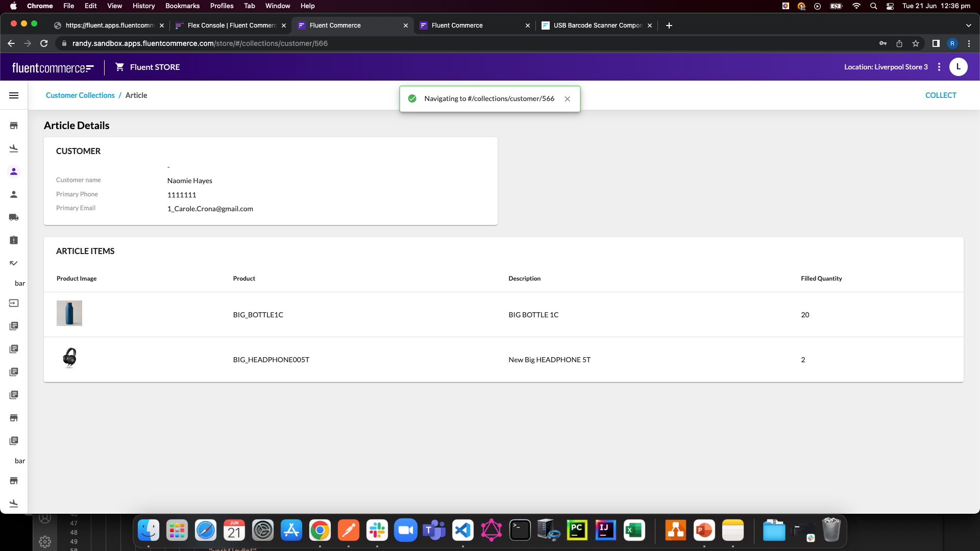Click the Chrome browser History menu
980x551 pixels.
[x=144, y=6]
